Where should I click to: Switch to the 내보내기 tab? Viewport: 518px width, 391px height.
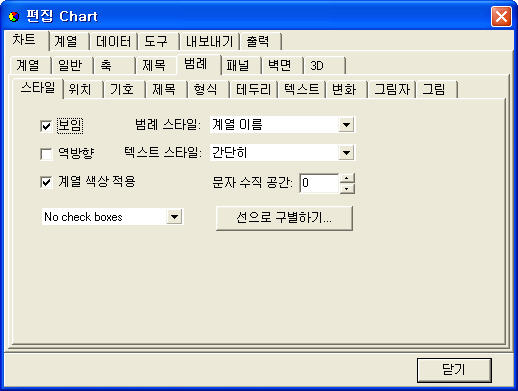point(210,41)
